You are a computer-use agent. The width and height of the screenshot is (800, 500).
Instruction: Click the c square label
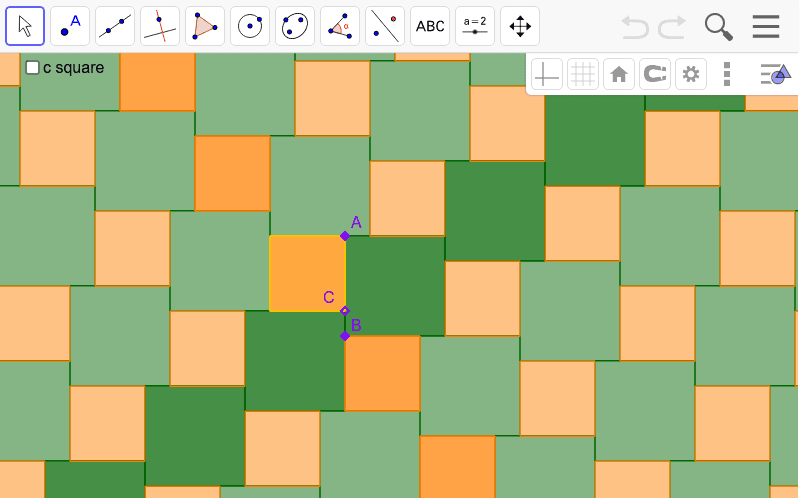tap(73, 67)
